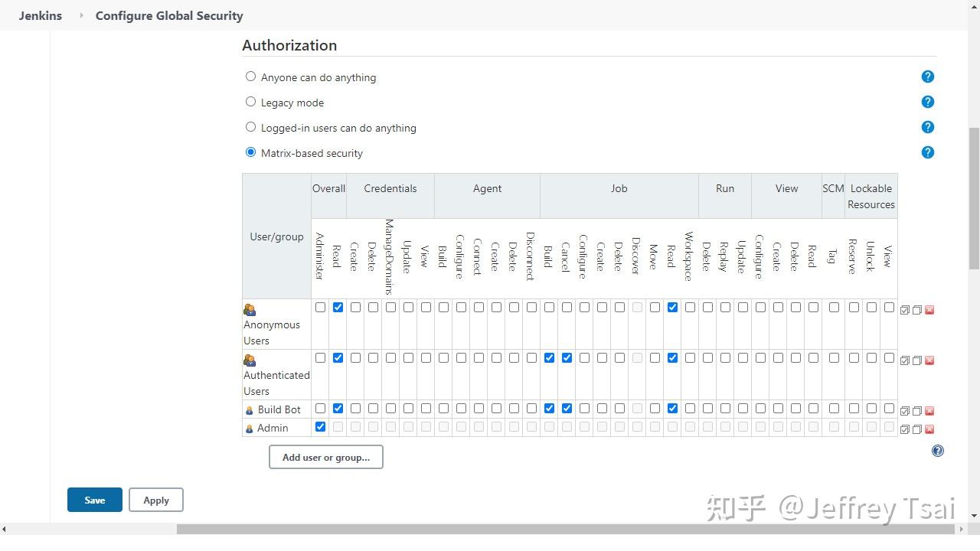Disable Overall Read for Anonymous Users
980x551 pixels.
tap(338, 307)
